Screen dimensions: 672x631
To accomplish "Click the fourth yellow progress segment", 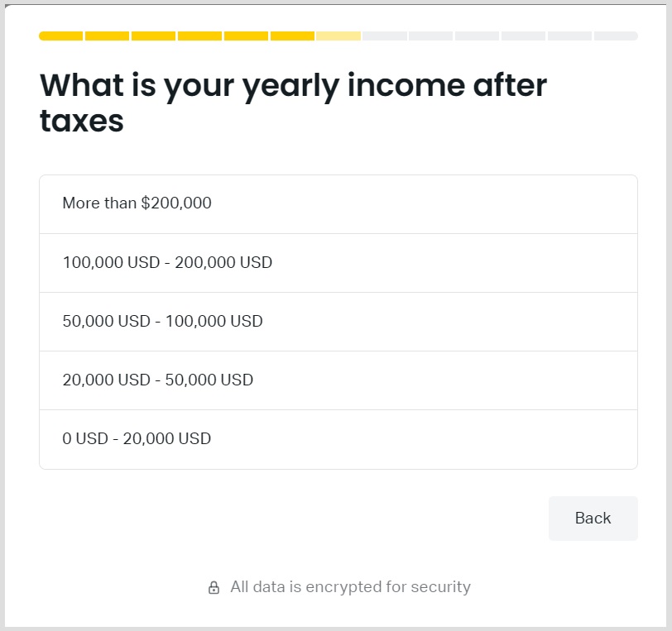I will click(x=200, y=36).
